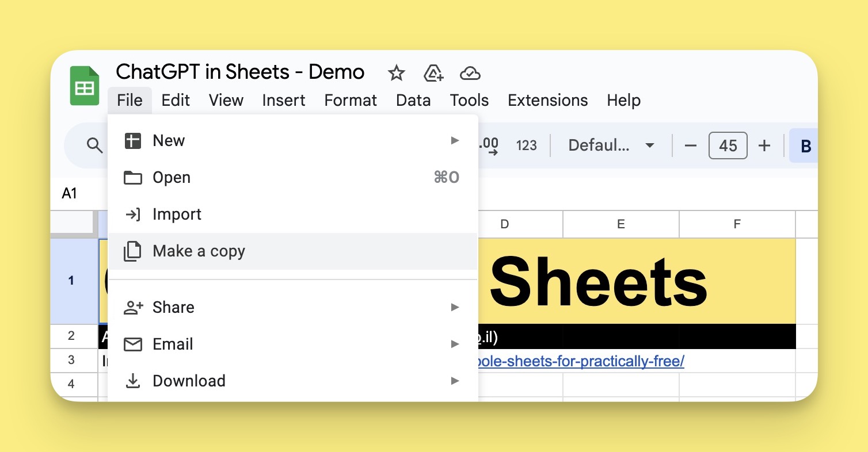Open the Extensions menu
The width and height of the screenshot is (868, 452).
(x=548, y=100)
